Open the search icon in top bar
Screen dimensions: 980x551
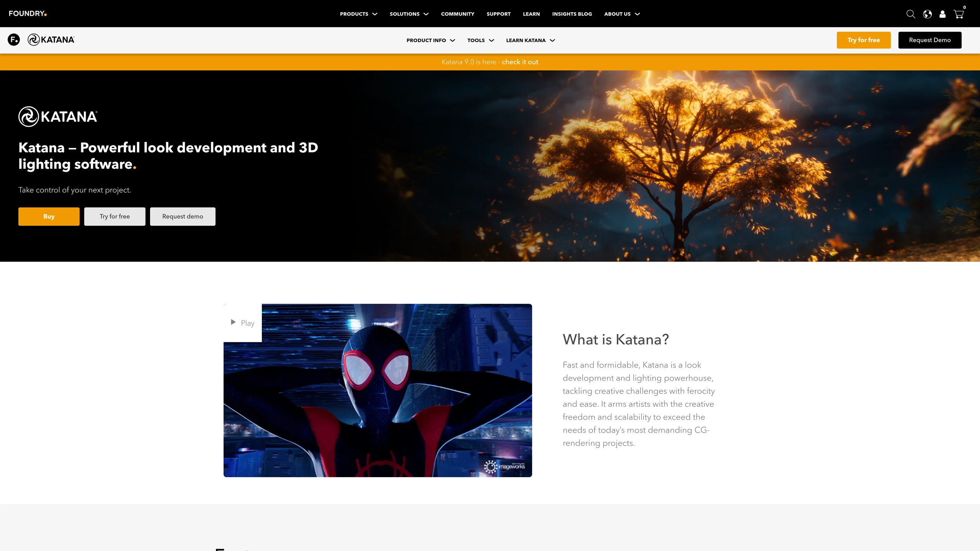coord(911,14)
